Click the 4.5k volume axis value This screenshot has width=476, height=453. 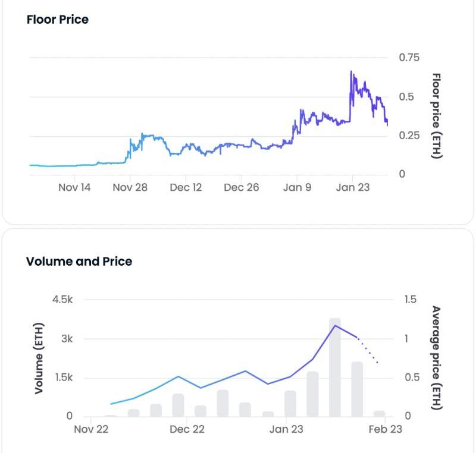(62, 300)
